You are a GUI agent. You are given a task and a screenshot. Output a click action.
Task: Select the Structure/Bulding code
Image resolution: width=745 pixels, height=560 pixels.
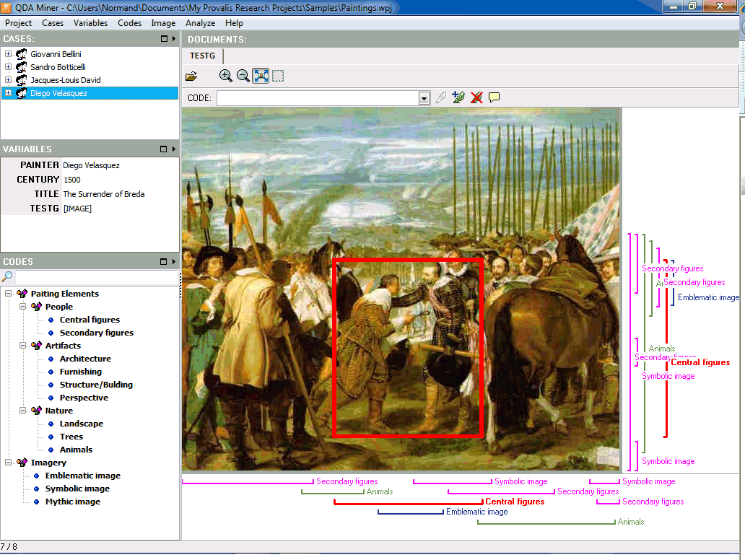coord(96,384)
